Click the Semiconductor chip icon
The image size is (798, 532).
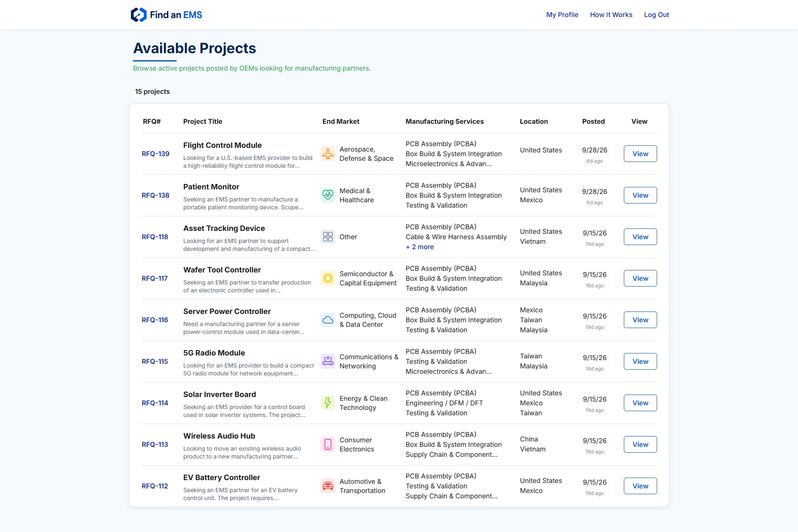pos(328,278)
